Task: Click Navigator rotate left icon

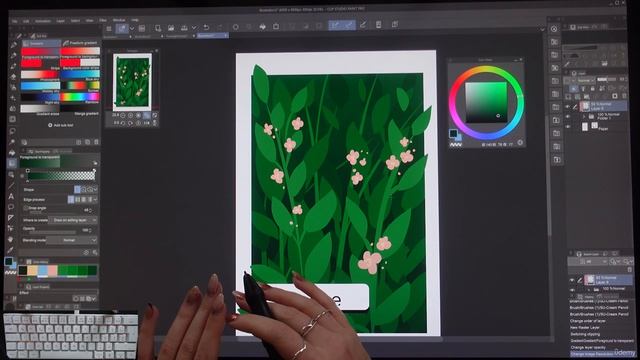Action: pyautogui.click(x=123, y=123)
